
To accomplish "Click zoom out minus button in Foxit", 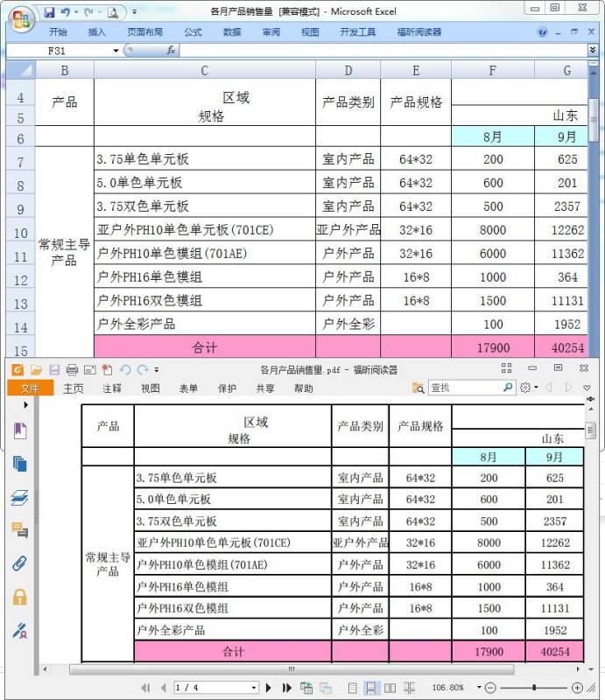I will [490, 688].
